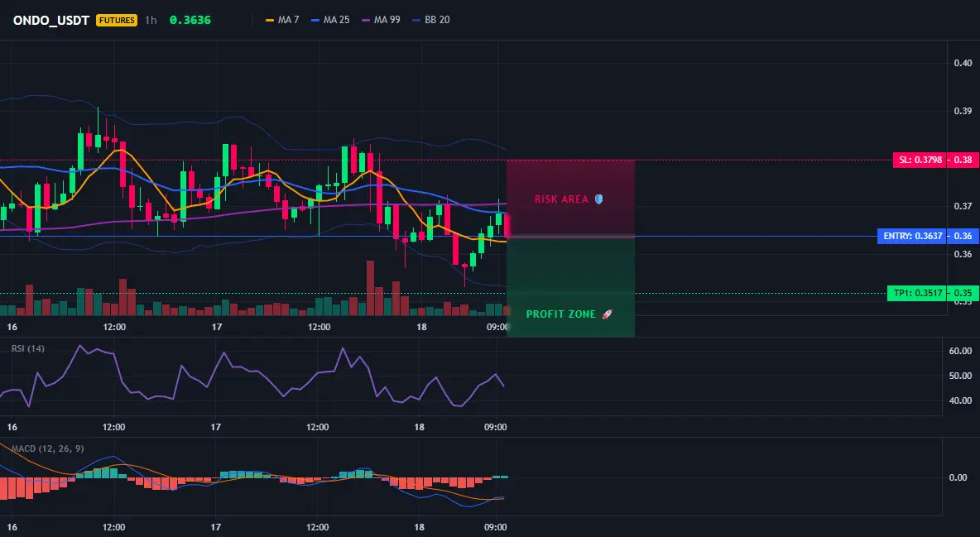Click the 16 date label on main chart axis
This screenshot has width=980, height=537.
[12, 327]
